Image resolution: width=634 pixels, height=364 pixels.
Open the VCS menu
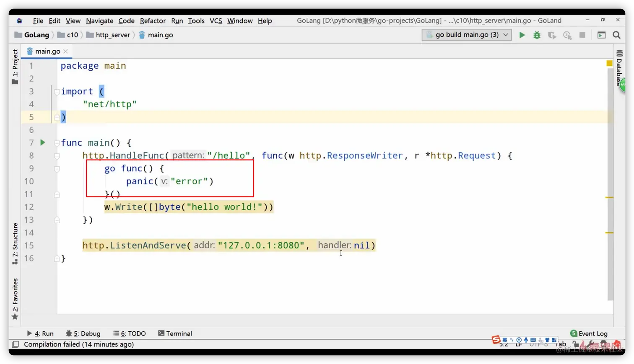(x=216, y=21)
